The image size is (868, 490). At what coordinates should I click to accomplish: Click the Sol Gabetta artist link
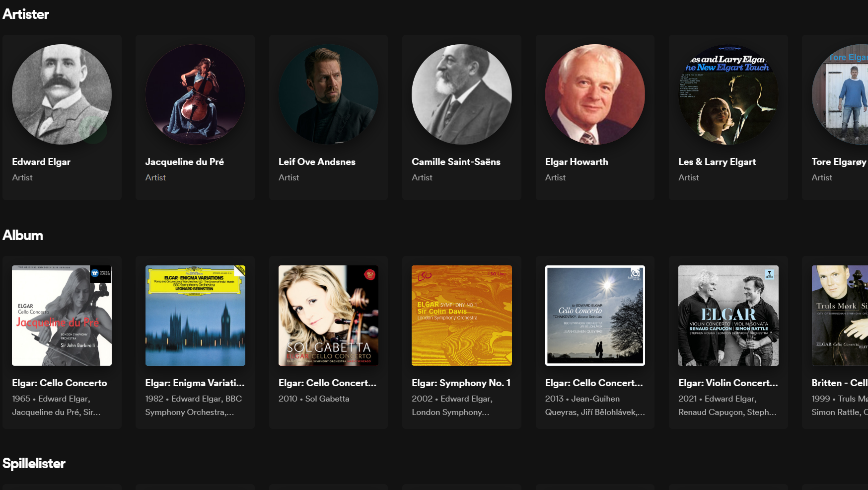pos(327,399)
